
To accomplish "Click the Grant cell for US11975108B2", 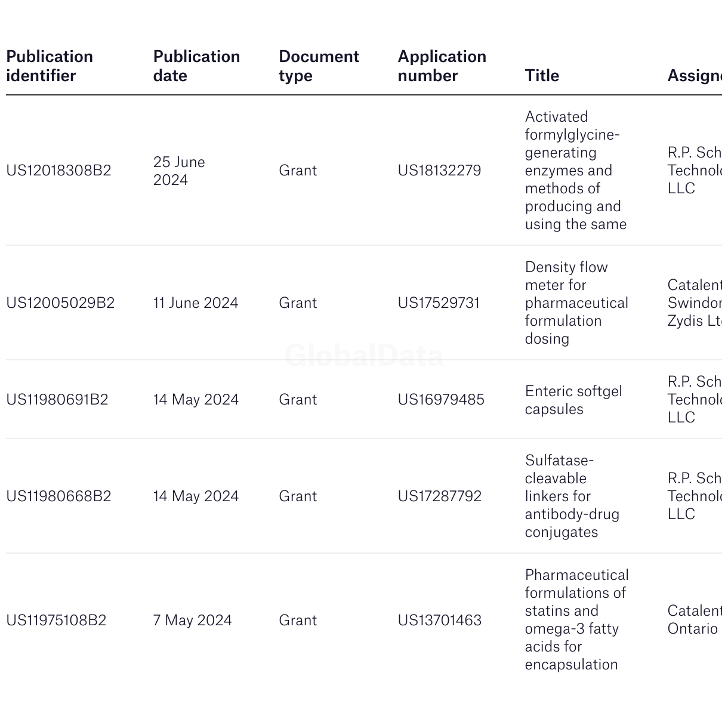I will click(298, 621).
